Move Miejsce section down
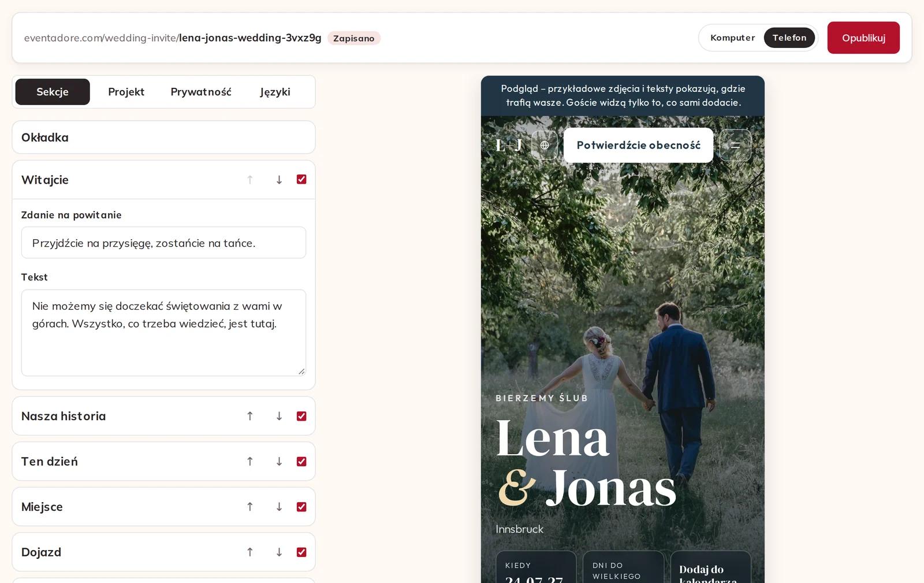Viewport: 924px width, 583px height. pos(279,507)
